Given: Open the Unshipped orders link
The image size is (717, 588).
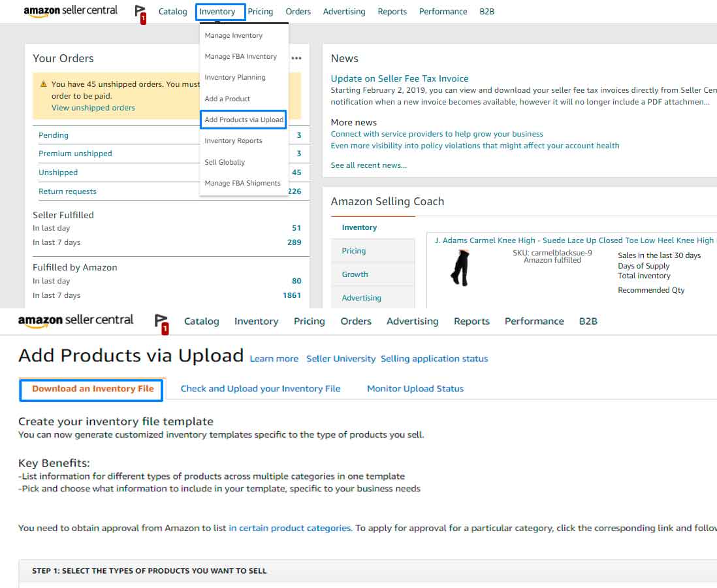Looking at the screenshot, I should [x=58, y=172].
